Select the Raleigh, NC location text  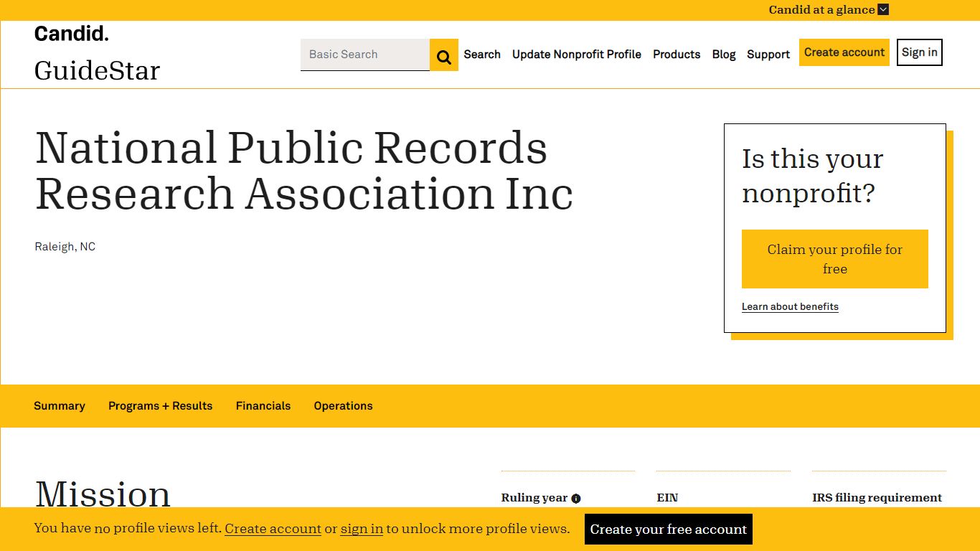[x=65, y=247]
